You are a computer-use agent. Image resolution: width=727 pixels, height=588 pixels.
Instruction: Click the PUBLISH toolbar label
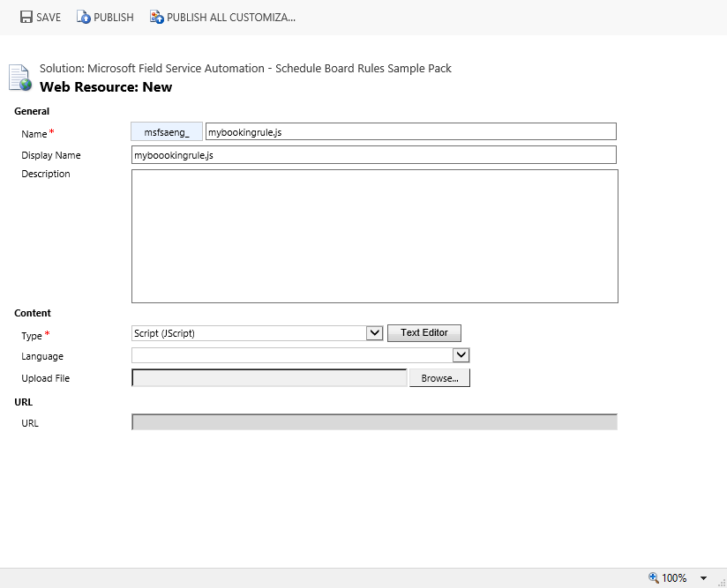pyautogui.click(x=114, y=18)
